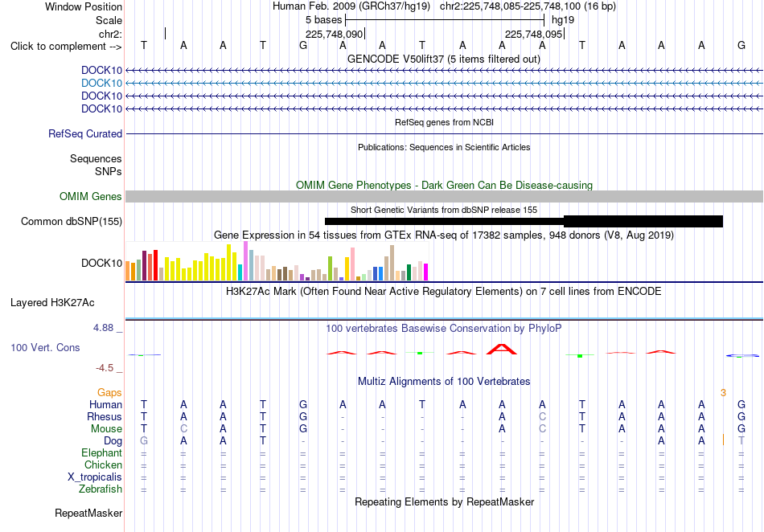The width and height of the screenshot is (764, 532).
Task: Click '100 vertebrates Basewise Conservation by PhyloP'
Action: [x=444, y=329]
